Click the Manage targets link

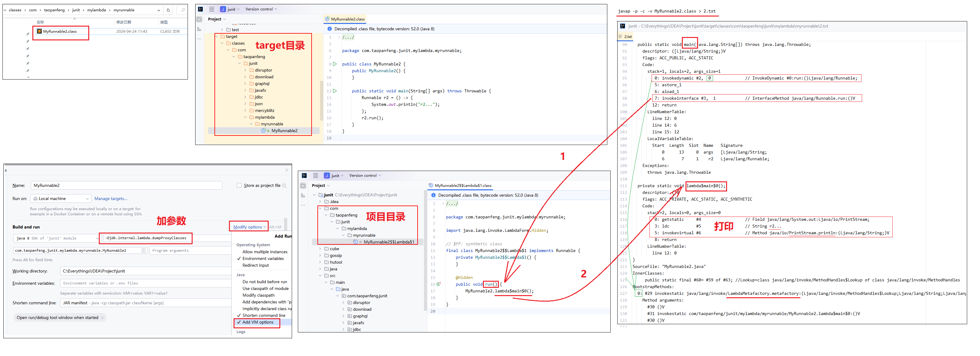(111, 199)
